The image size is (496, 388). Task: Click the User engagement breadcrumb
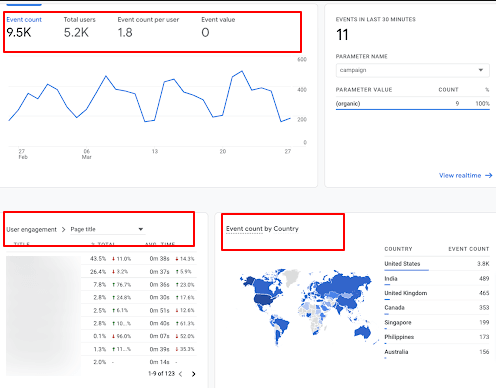click(31, 230)
